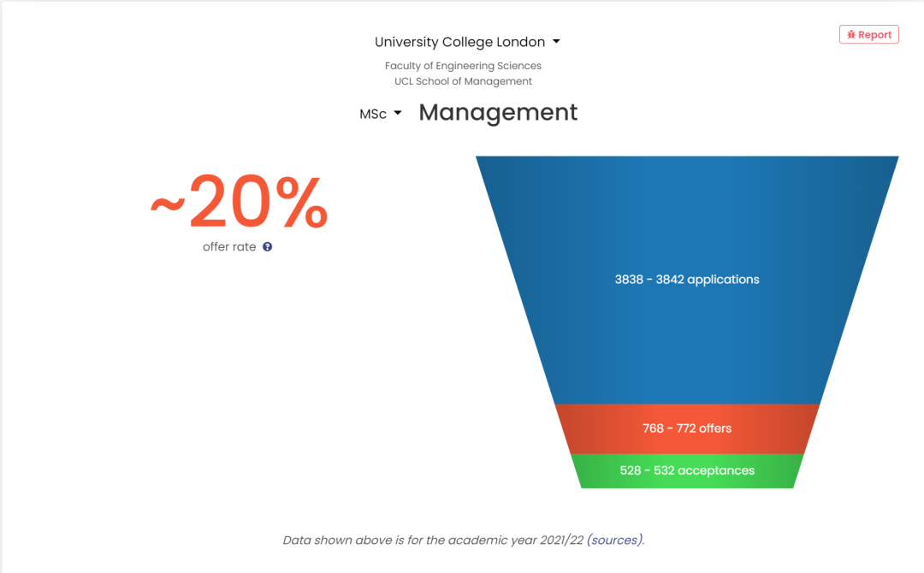
Task: Click the question mark help icon beside offer rate
Action: 268,247
